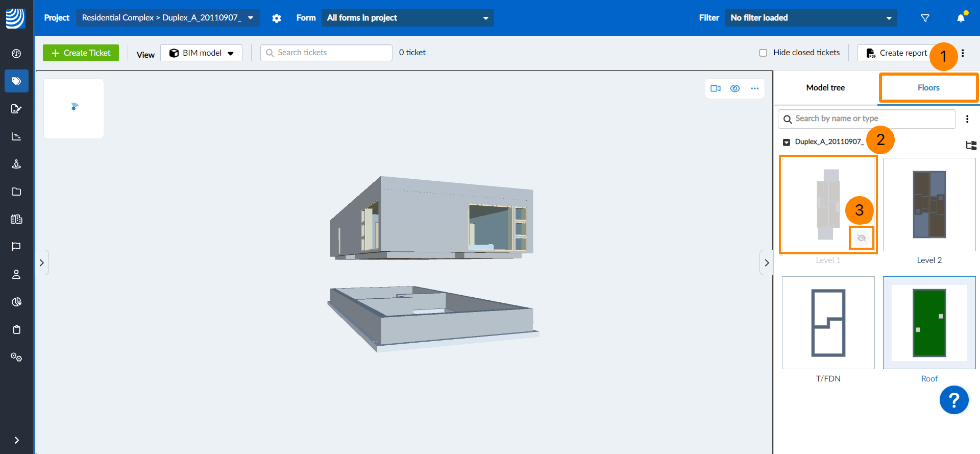
Task: Open the BIM model view dropdown
Action: [x=202, y=53]
